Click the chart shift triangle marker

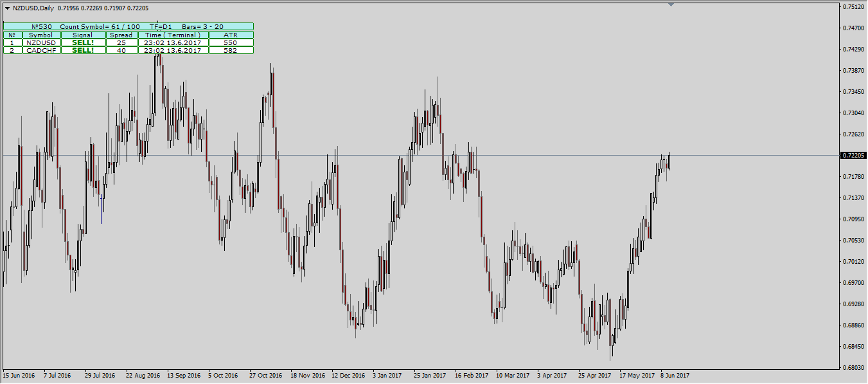coord(671,5)
